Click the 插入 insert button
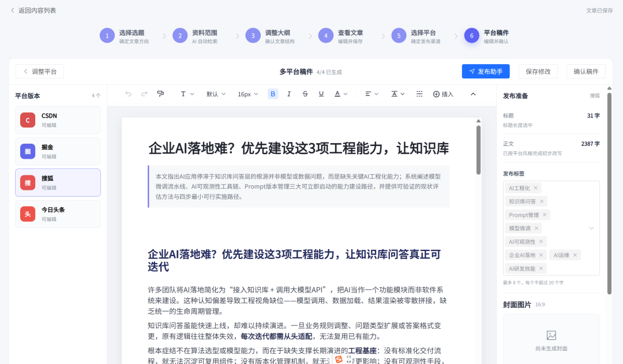This screenshot has height=364, width=623. click(443, 94)
